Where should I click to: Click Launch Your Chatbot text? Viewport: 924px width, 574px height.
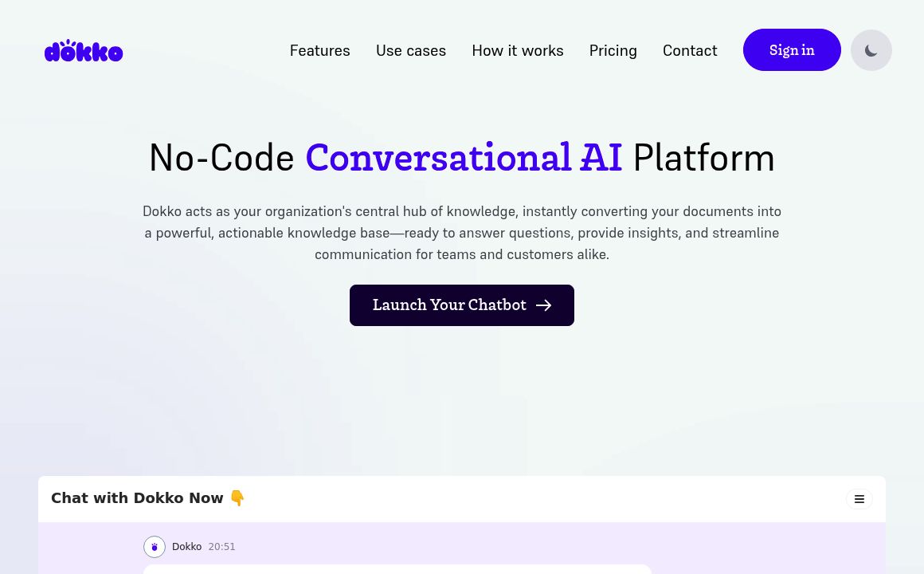(x=449, y=305)
